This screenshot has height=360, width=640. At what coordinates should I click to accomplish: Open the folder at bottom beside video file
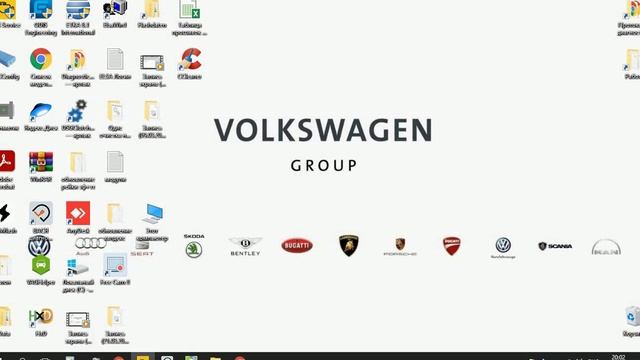[114, 316]
